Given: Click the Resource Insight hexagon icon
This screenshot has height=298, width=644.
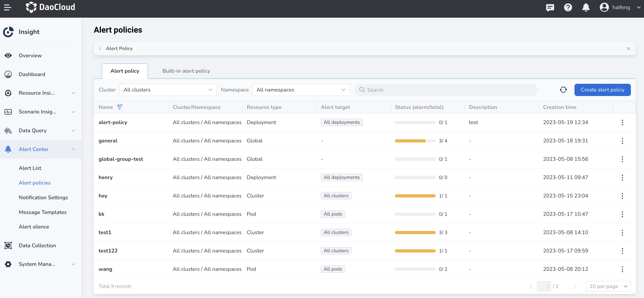Looking at the screenshot, I should click(x=8, y=93).
